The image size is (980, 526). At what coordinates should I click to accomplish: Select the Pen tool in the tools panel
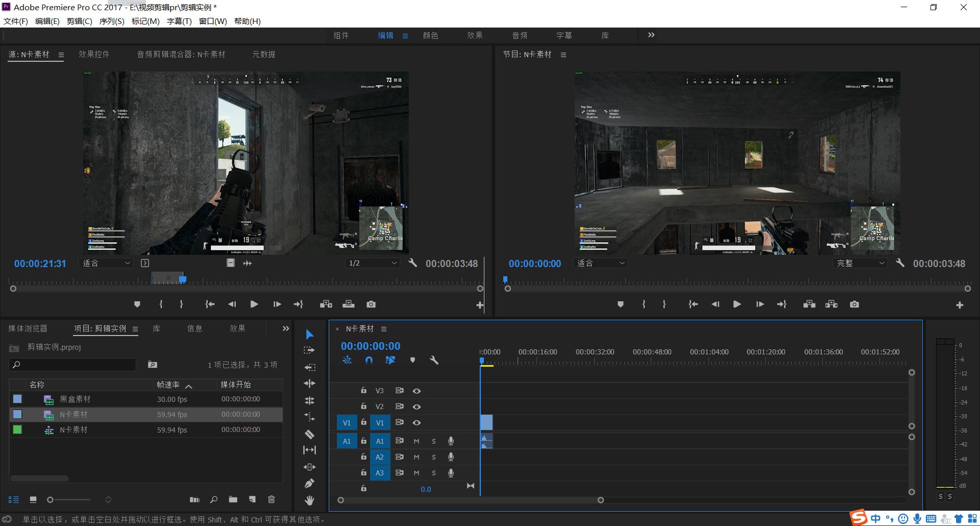(309, 483)
